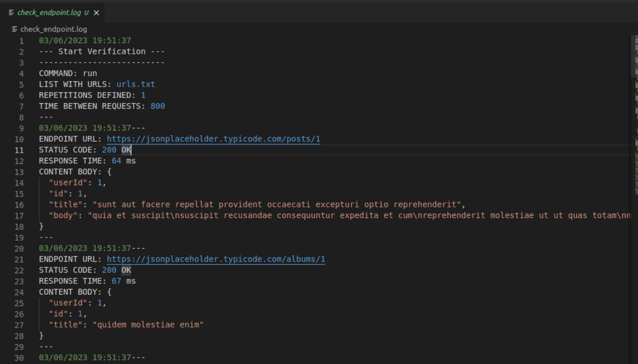Image resolution: width=638 pixels, height=364 pixels.
Task: Open the check_endpoint.log breadcrumb item
Action: coord(53,29)
